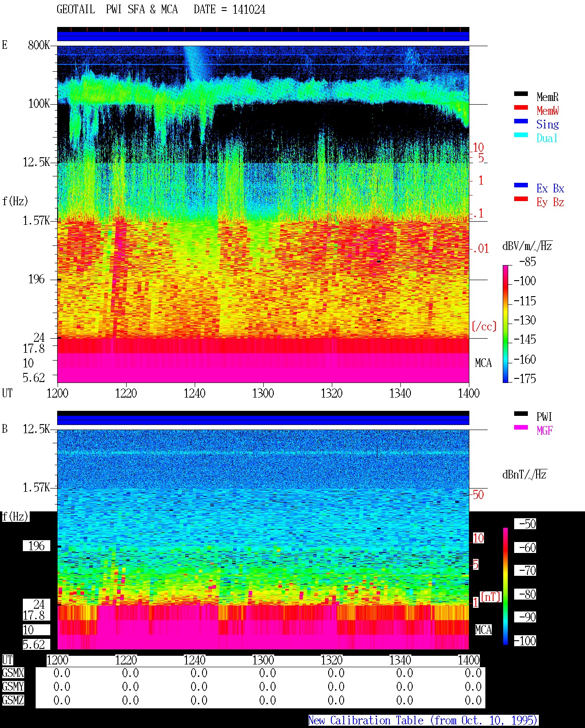
Task: Click the 1300 time tick under E spectrogram
Action: point(263,393)
